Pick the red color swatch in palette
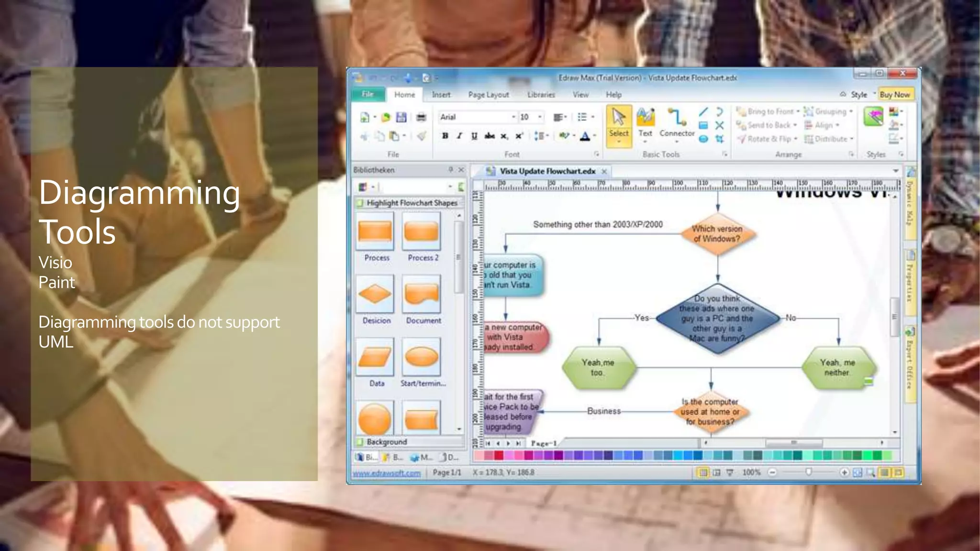Viewport: 980px width, 551px height. [x=499, y=455]
